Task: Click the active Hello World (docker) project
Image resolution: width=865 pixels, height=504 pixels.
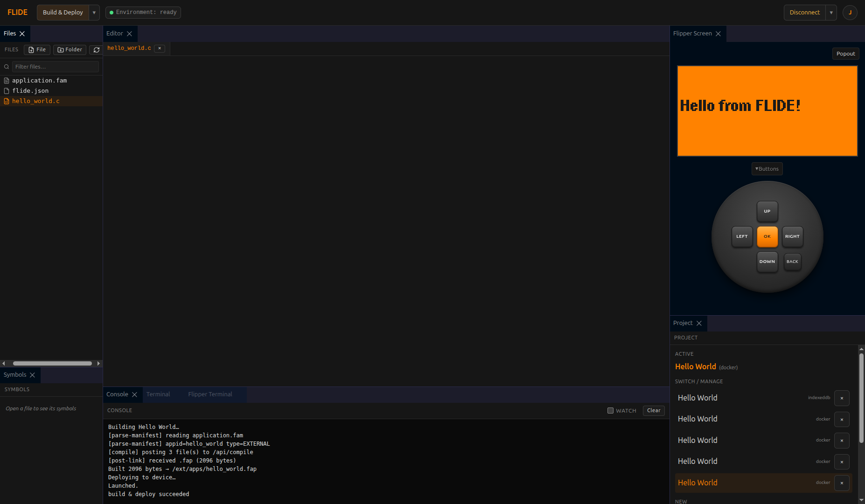Action: click(x=706, y=367)
